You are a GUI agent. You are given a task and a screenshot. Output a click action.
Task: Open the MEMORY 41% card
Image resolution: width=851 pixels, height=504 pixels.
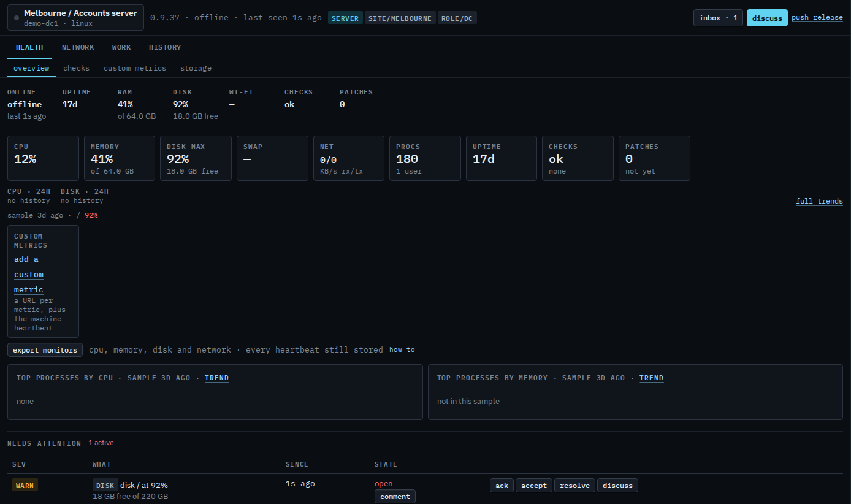(120, 158)
